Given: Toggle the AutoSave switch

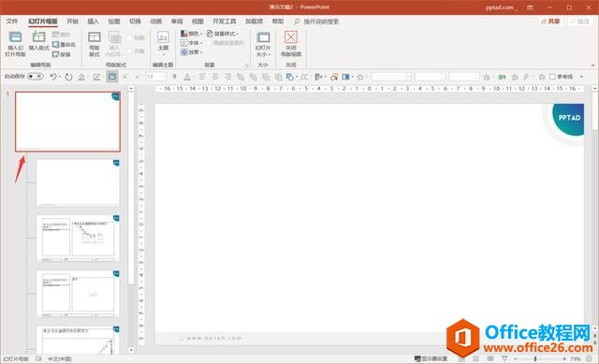Looking at the screenshot, I should (x=36, y=77).
